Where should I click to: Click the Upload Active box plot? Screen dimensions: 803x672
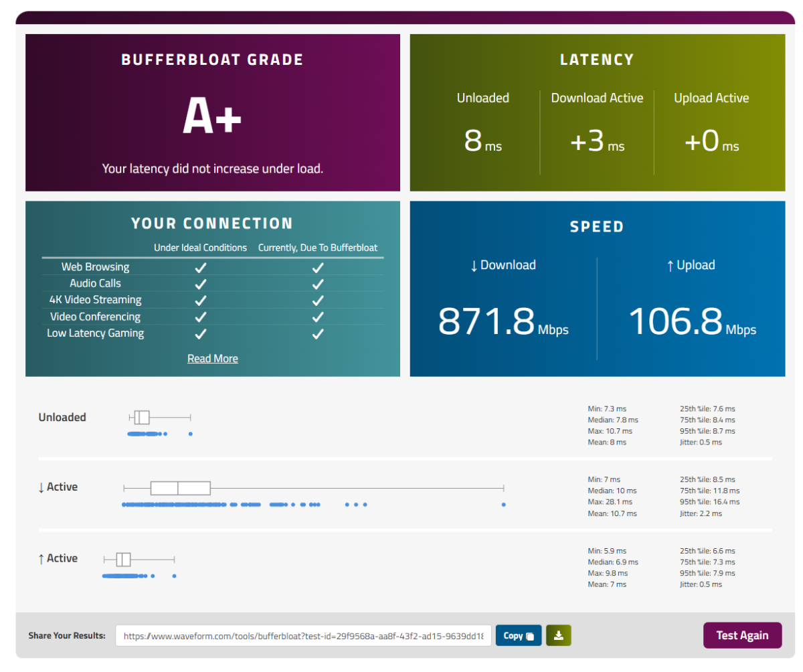click(139, 560)
